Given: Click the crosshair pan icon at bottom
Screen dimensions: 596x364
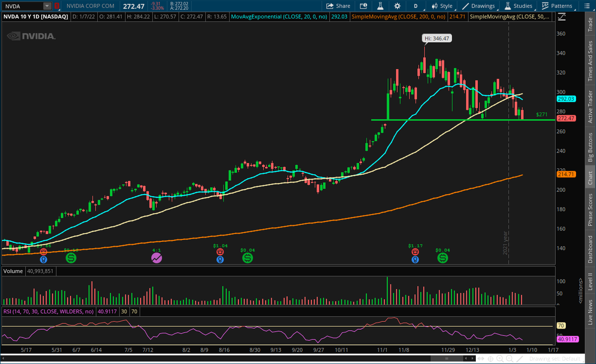Looking at the screenshot, I should (x=491, y=359).
